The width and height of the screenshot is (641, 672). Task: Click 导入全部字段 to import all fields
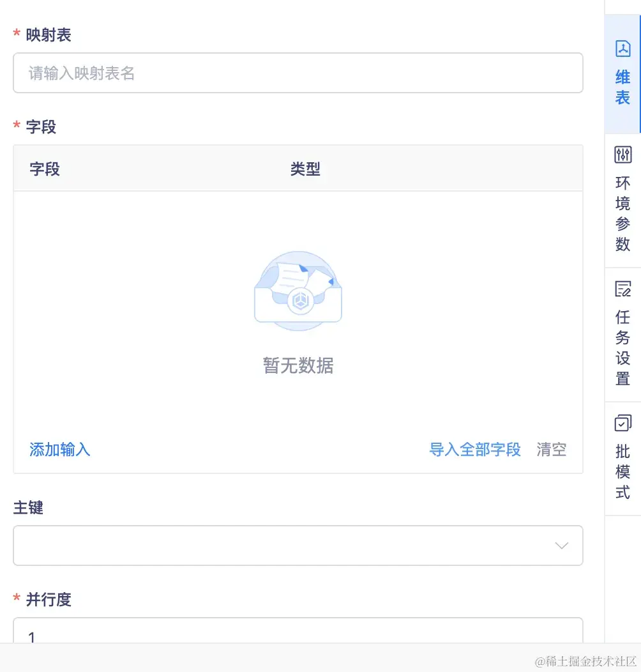point(475,450)
